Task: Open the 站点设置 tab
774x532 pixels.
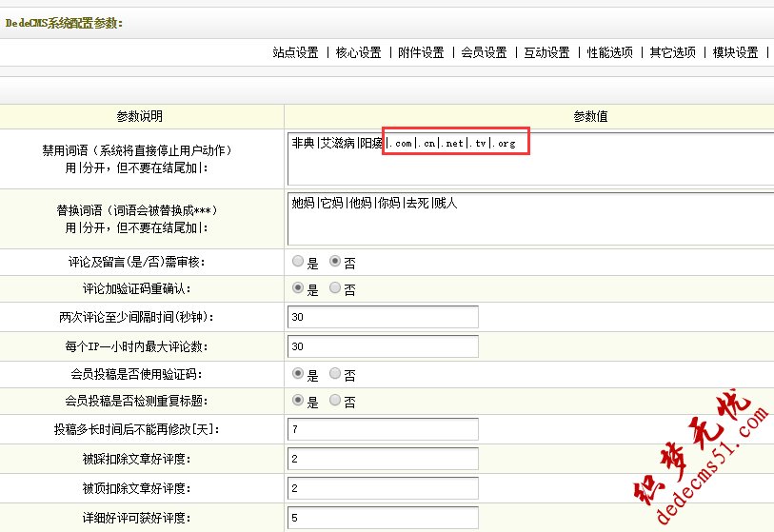Action: [295, 52]
